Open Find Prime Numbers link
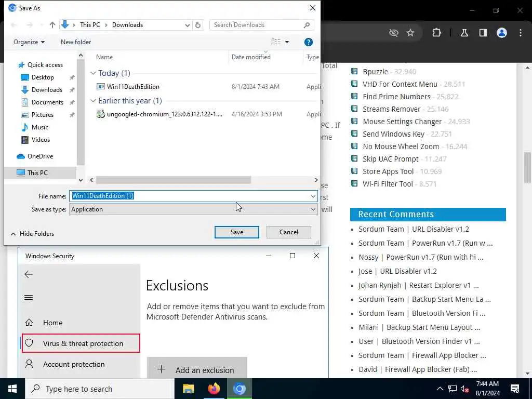Viewport: 532px width, 399px height. (x=396, y=97)
